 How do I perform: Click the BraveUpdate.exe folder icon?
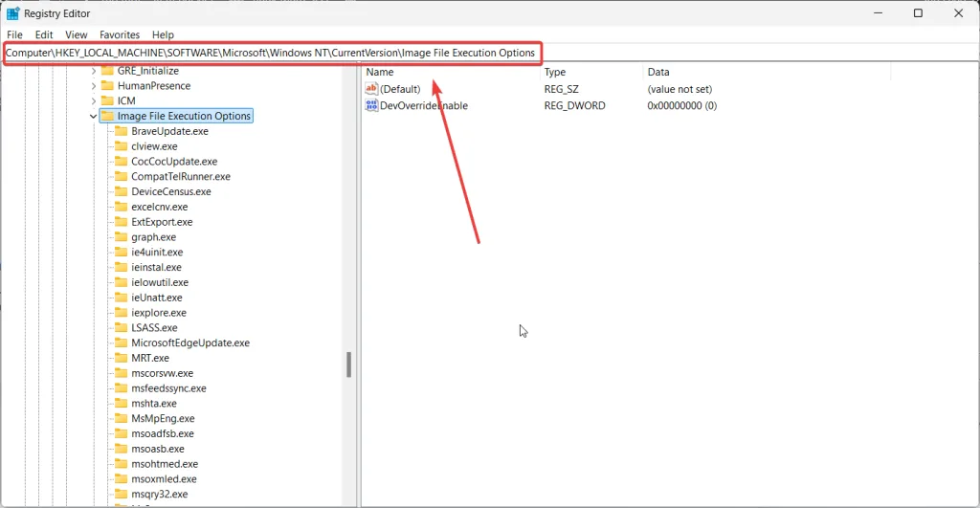pos(122,131)
